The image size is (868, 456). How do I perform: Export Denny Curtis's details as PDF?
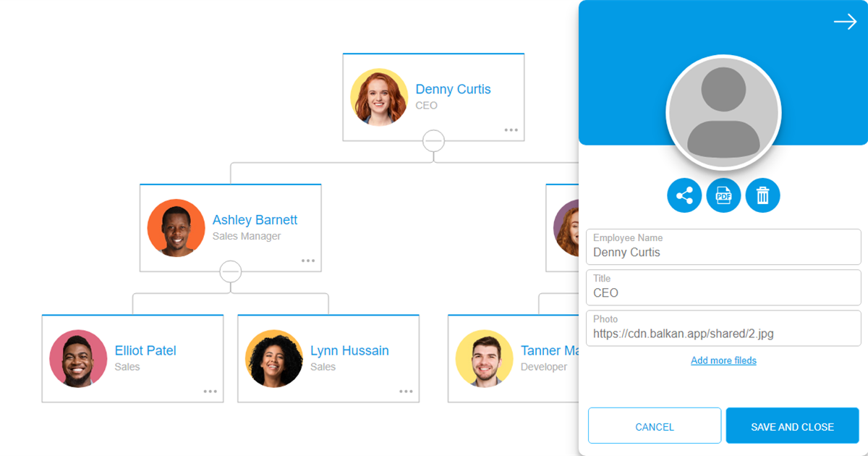coord(723,195)
